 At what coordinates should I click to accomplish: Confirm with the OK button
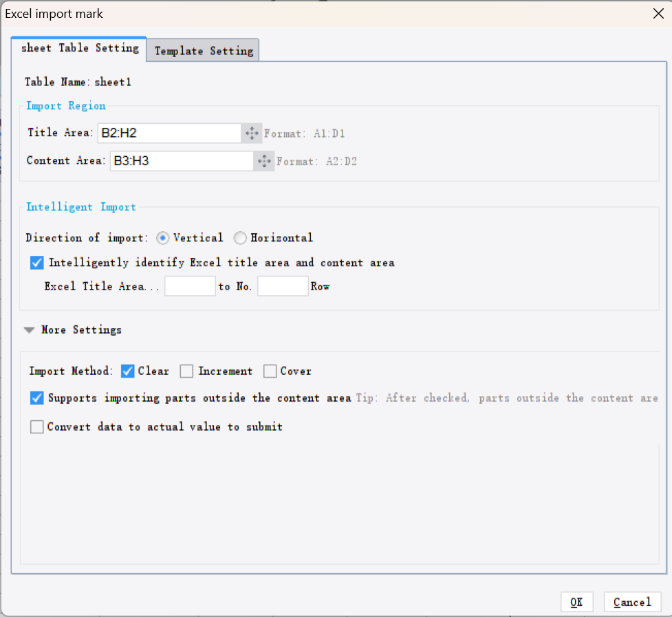(577, 602)
